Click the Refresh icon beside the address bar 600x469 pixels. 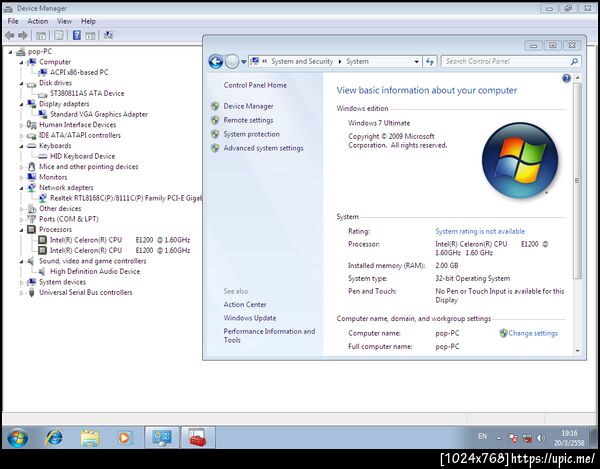pos(430,62)
